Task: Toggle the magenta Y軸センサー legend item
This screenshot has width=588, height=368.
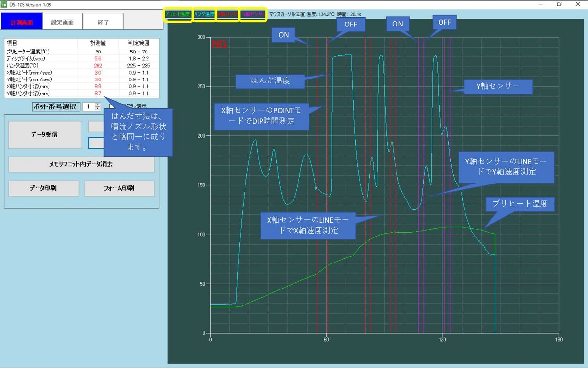Action: pos(253,15)
